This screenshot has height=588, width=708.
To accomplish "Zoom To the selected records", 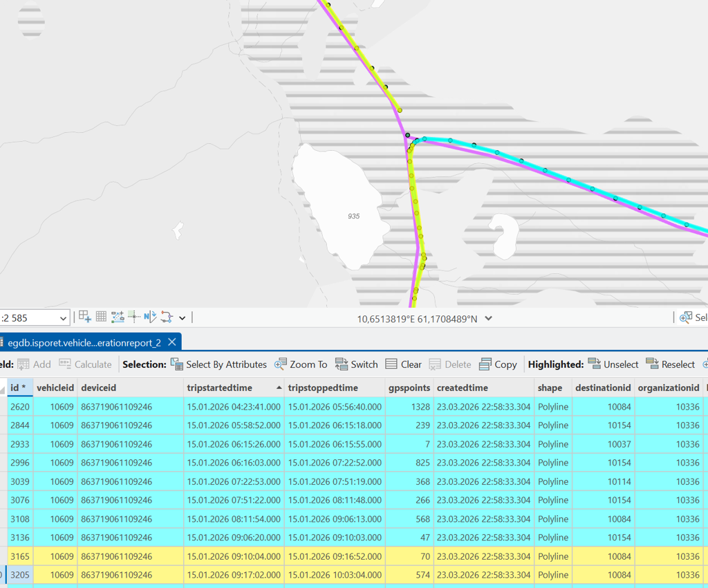I will click(x=301, y=365).
